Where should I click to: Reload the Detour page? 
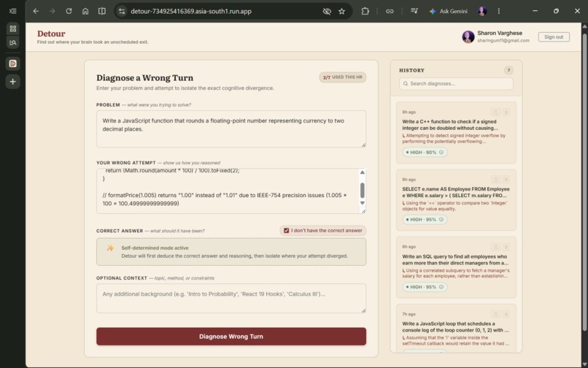[x=69, y=11]
